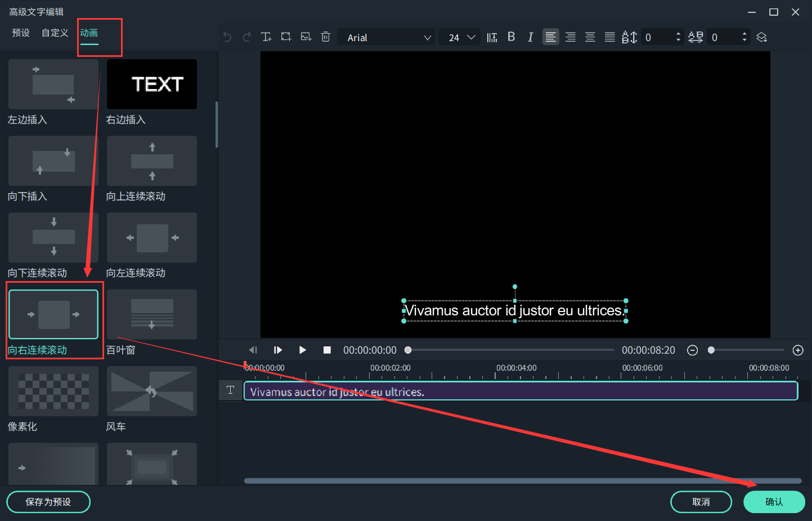Click the add image icon
Image resolution: width=812 pixels, height=521 pixels.
[306, 37]
